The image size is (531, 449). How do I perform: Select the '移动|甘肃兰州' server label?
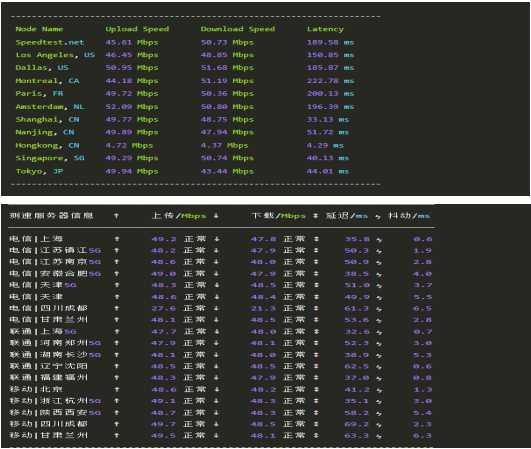48,436
